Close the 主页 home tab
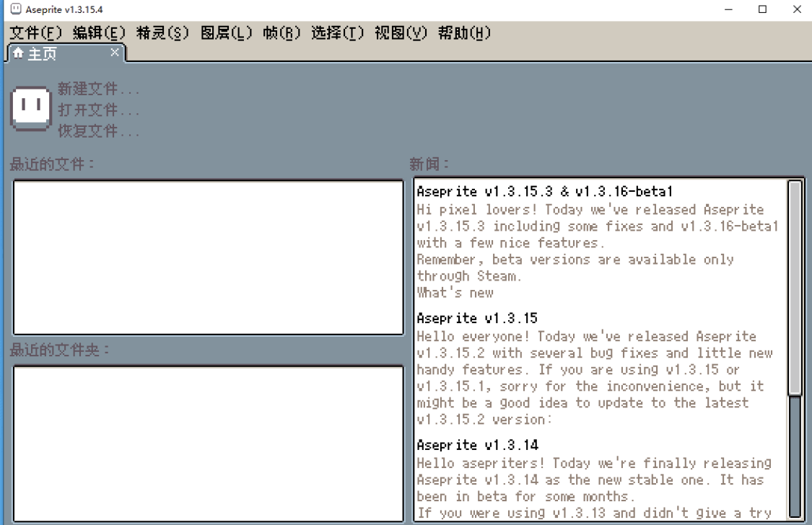Viewport: 812px width, 525px height. click(x=113, y=52)
